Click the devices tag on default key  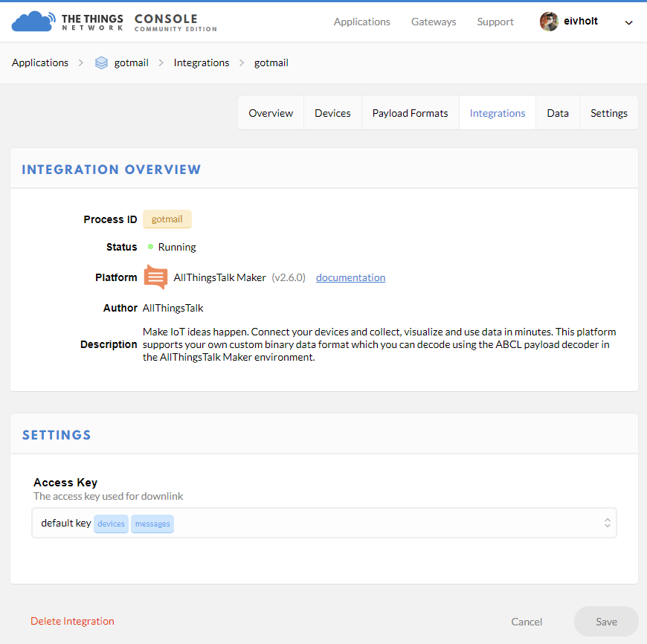111,524
